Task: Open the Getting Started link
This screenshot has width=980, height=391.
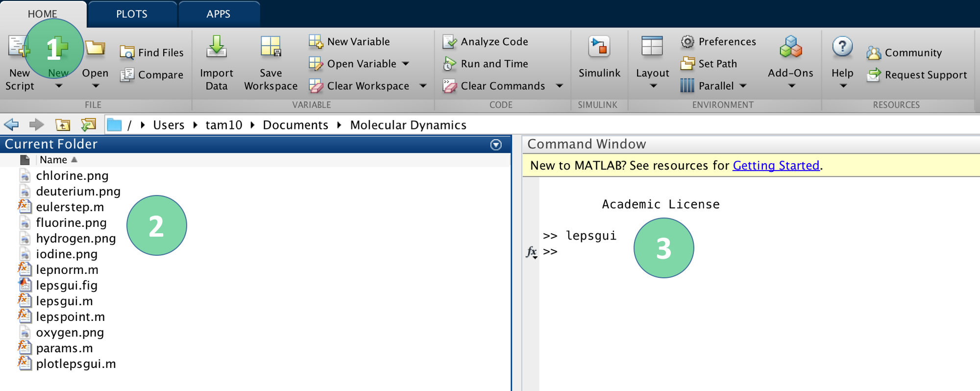Action: click(x=776, y=166)
